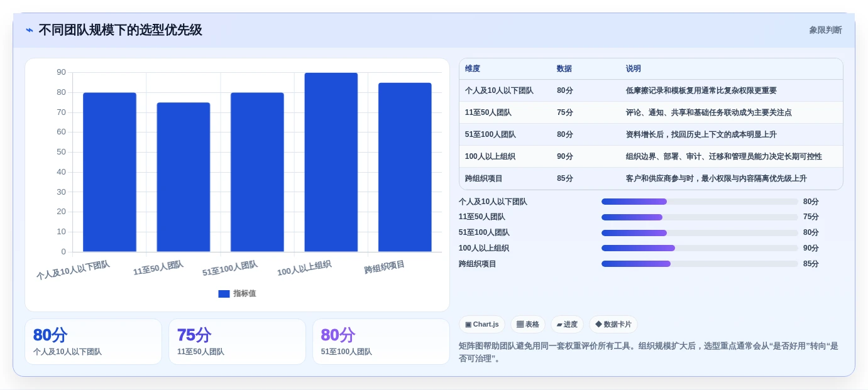Viewport: 868px width, 390px height.
Task: Click description 资料增长后，找回历史上下文的成本明显上升
Action: point(701,134)
